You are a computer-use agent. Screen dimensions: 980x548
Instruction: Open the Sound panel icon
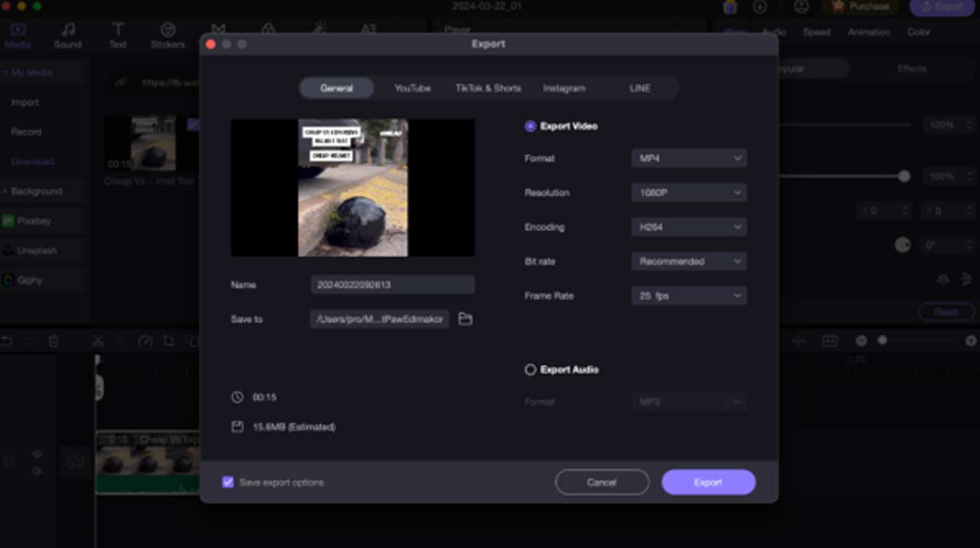coord(67,35)
